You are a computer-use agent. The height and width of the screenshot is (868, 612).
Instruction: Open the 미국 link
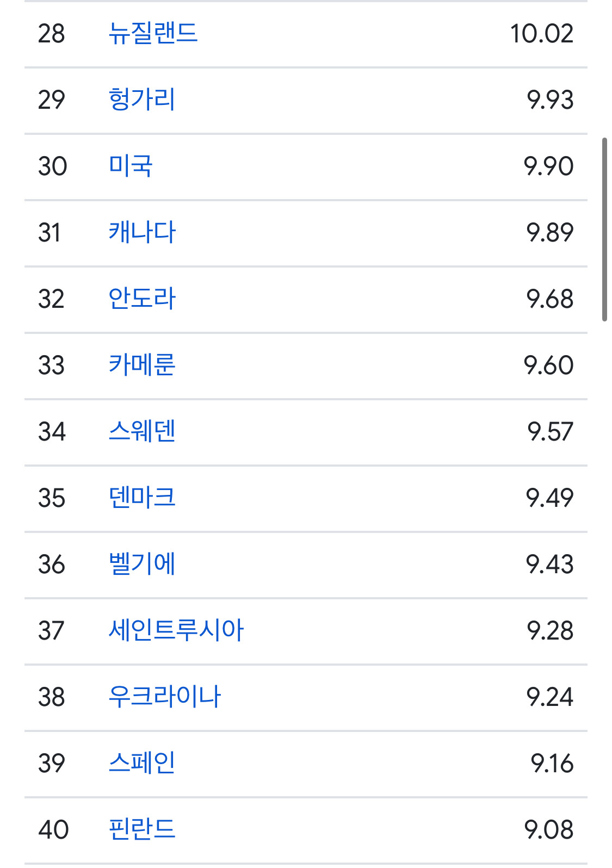[x=131, y=166]
